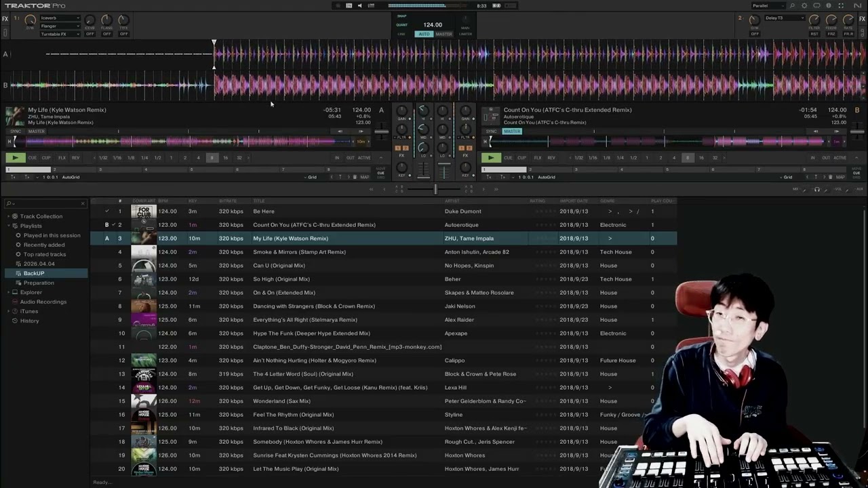Toggle AUTO master clock mode
This screenshot has width=868, height=488.
click(424, 34)
